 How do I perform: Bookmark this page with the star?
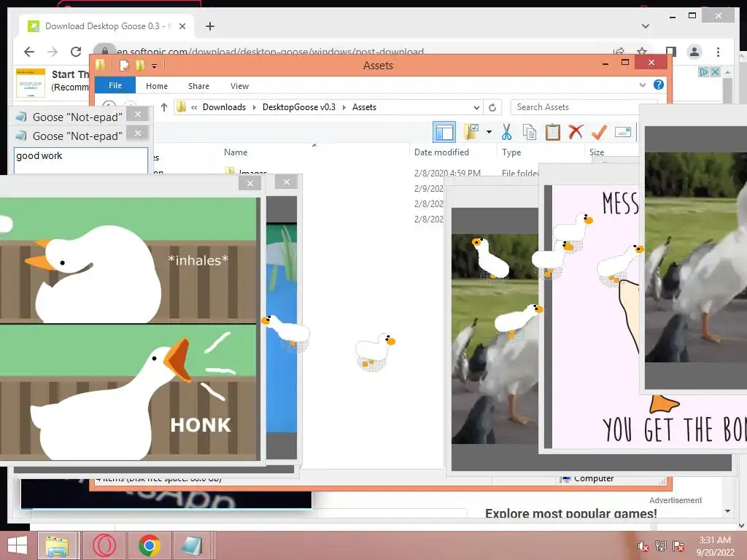coord(642,51)
